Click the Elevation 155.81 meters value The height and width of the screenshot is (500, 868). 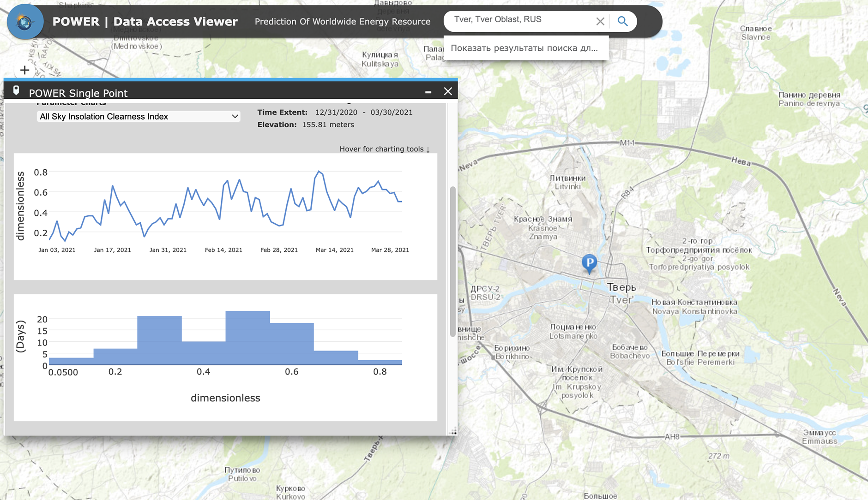328,125
